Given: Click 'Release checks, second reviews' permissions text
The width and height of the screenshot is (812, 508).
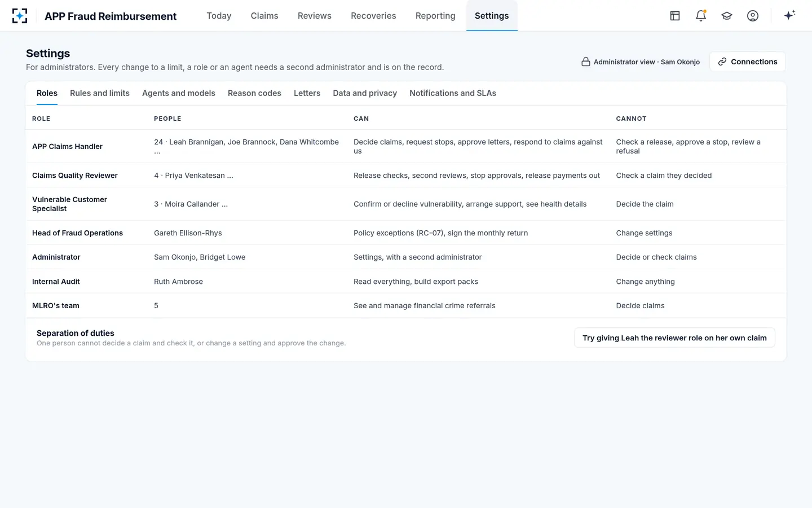Looking at the screenshot, I should click(476, 176).
